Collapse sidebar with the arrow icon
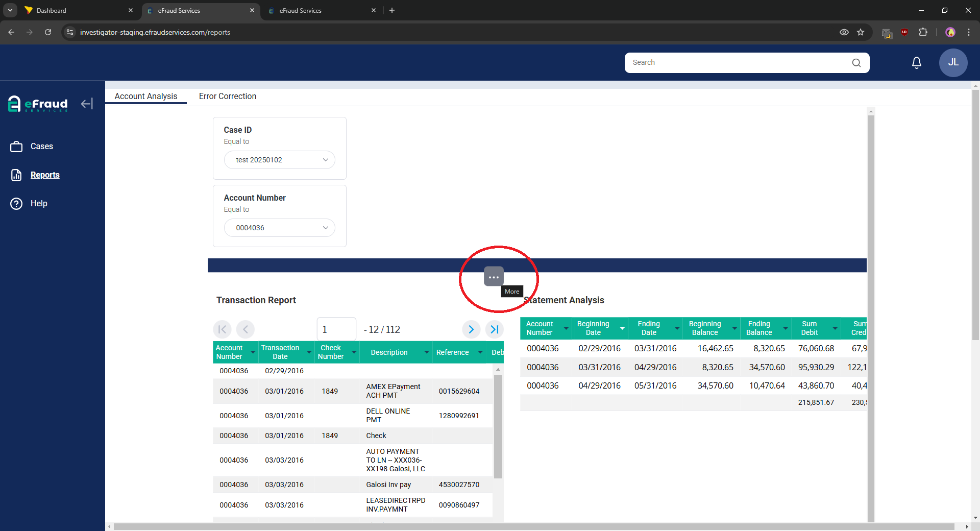 (87, 104)
